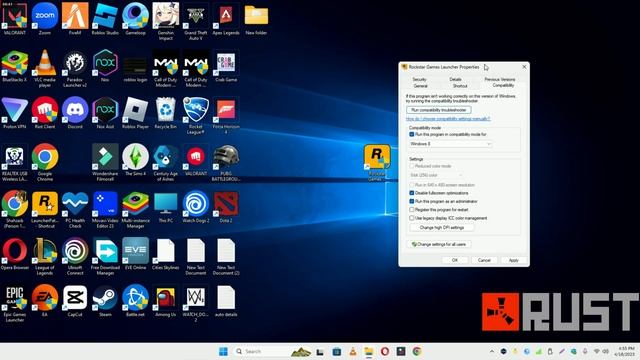Enable Register this program for restart
The width and height of the screenshot is (640, 360).
coord(412,209)
